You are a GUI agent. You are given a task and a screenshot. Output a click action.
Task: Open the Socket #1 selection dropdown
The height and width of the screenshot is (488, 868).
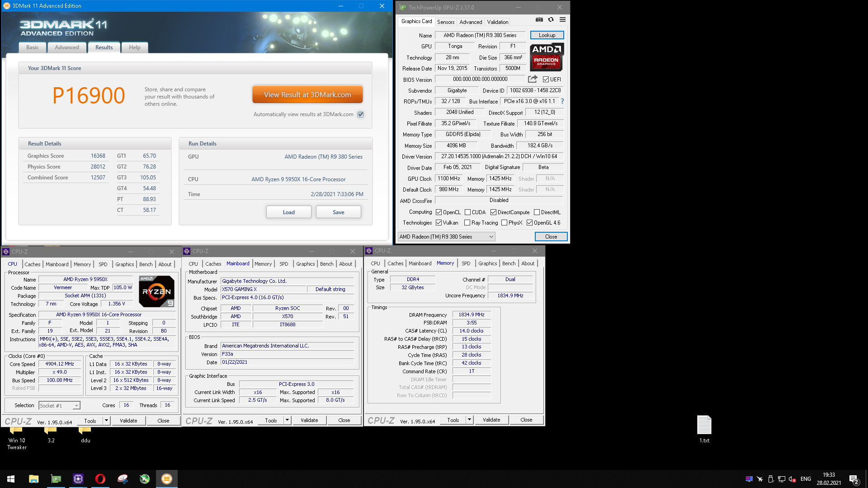pyautogui.click(x=59, y=405)
